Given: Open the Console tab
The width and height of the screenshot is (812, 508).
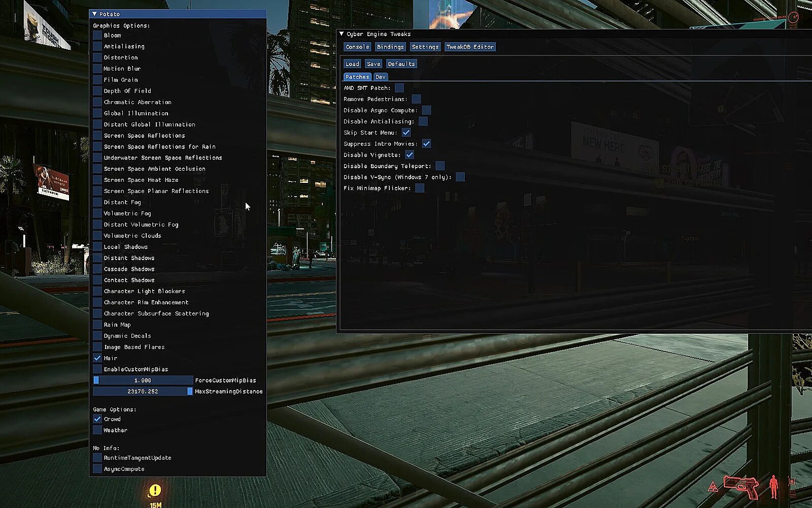Looking at the screenshot, I should coord(357,47).
